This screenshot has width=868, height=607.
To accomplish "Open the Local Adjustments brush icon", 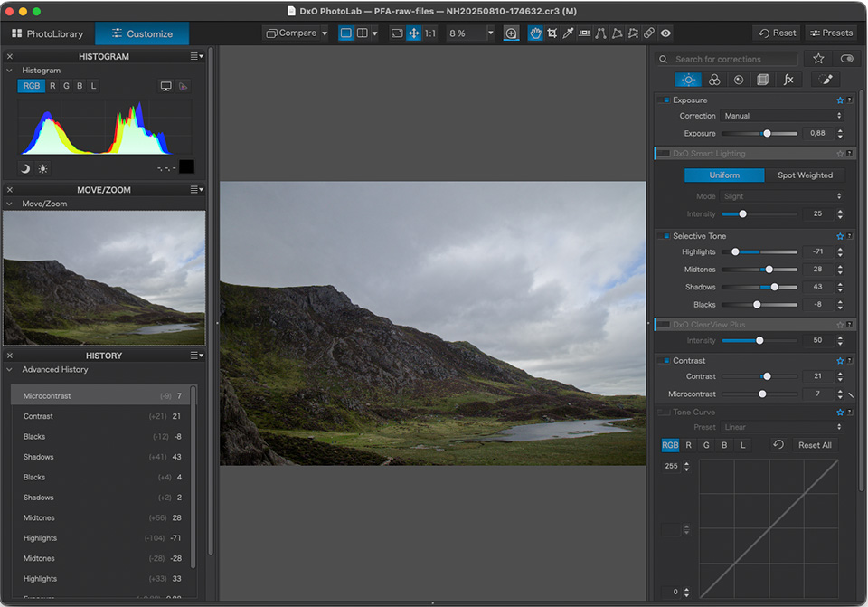I will pyautogui.click(x=826, y=80).
